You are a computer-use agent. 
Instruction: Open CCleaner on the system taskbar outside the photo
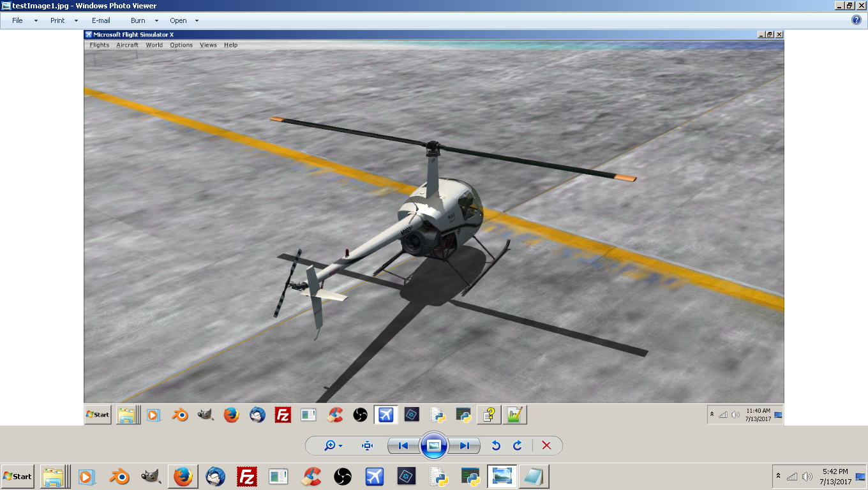[x=311, y=477]
